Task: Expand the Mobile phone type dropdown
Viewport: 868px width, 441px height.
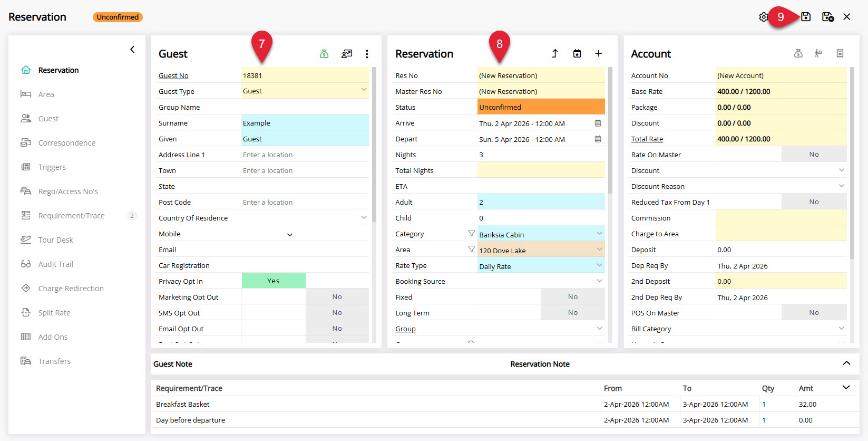Action: click(x=289, y=235)
